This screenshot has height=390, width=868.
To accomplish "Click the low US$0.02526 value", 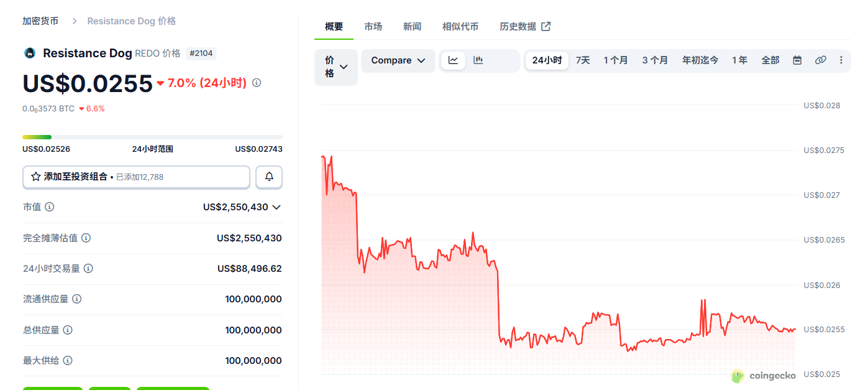I will tap(46, 149).
